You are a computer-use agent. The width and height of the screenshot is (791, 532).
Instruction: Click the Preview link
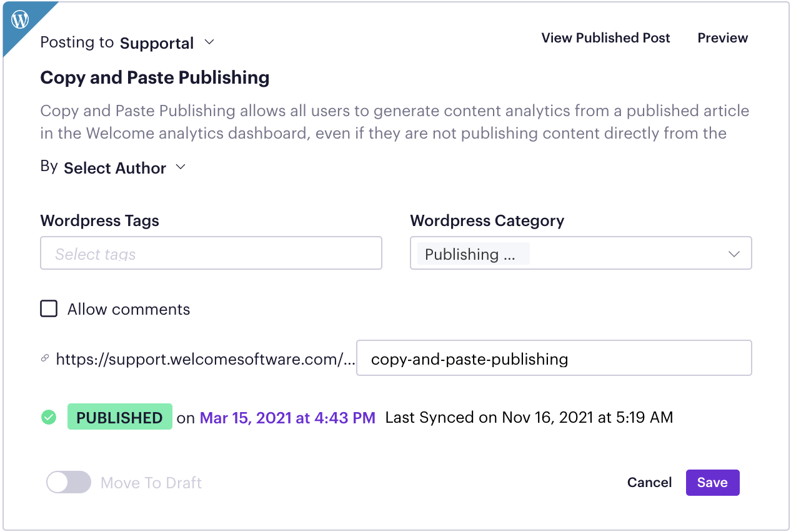(722, 38)
